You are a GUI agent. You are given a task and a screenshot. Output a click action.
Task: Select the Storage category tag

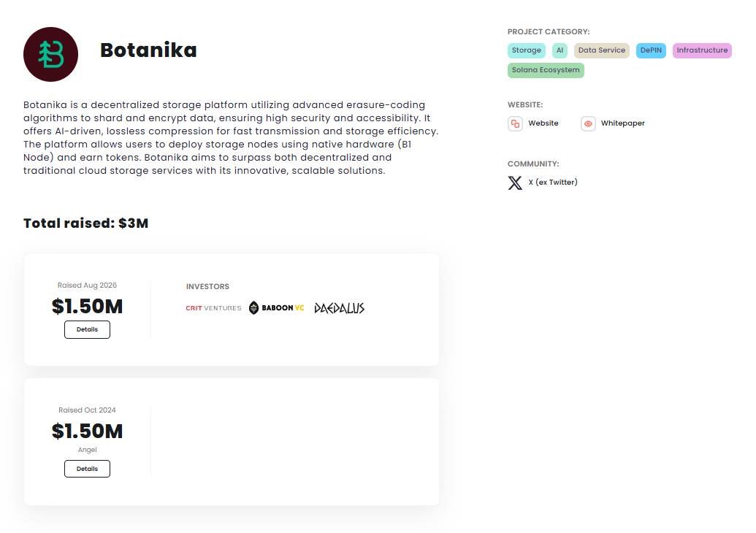pyautogui.click(x=527, y=50)
